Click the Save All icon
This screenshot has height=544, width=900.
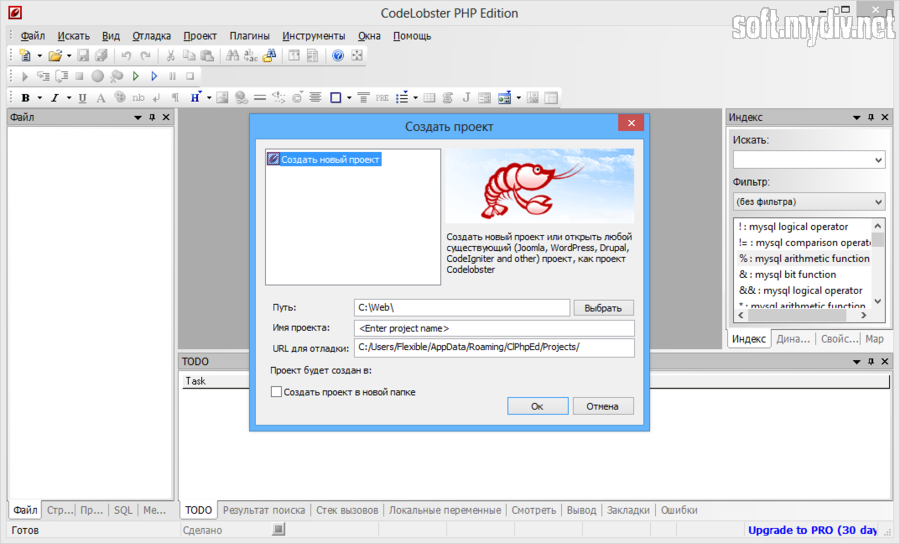(102, 56)
